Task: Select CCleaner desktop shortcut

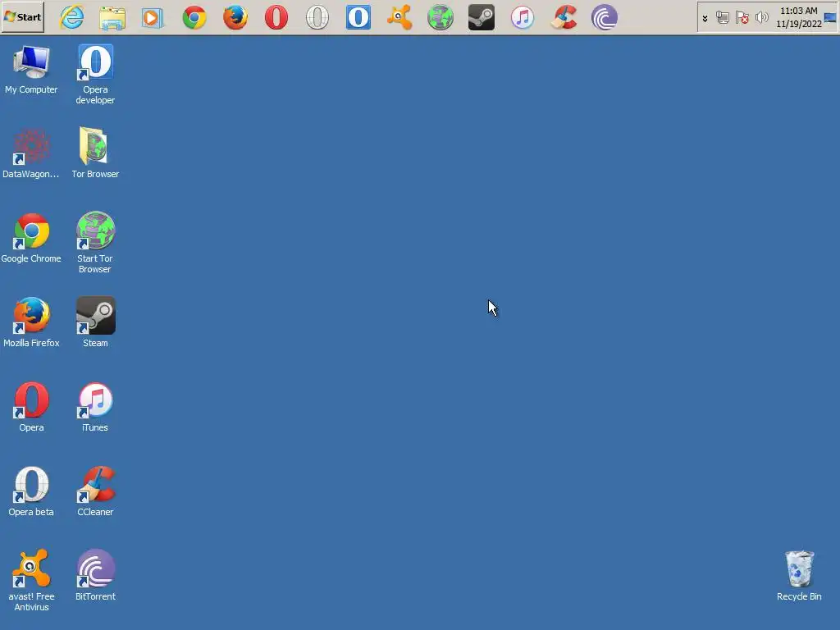Action: tap(95, 492)
